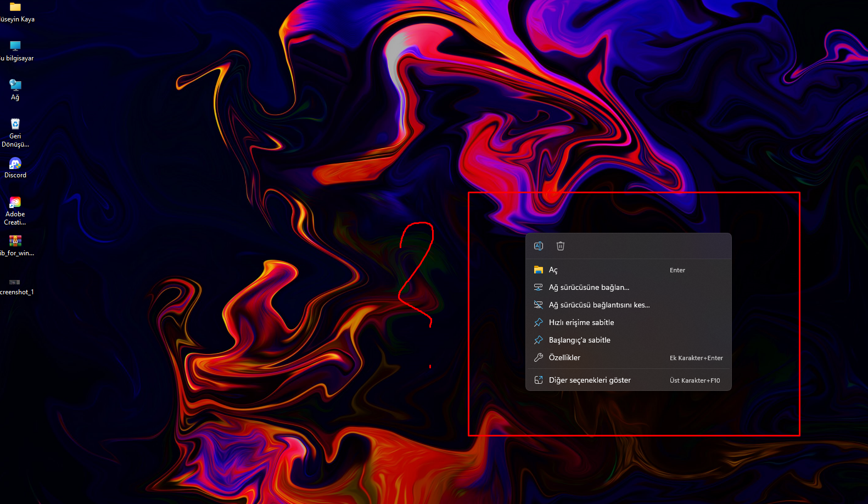Click Hızlı erişime sabitle menu item

click(629, 323)
